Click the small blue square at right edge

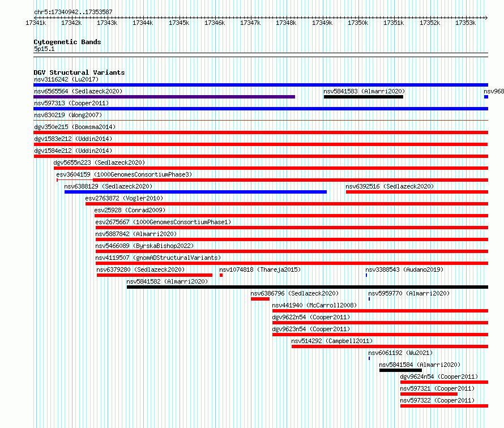pyautogui.click(x=486, y=97)
